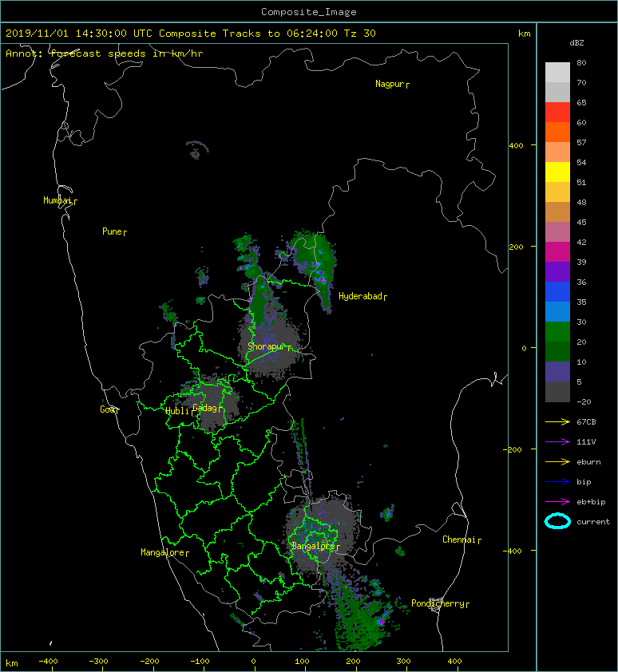Click the cyan 'current' ellipse legend icon
The image size is (618, 672).
click(x=557, y=521)
